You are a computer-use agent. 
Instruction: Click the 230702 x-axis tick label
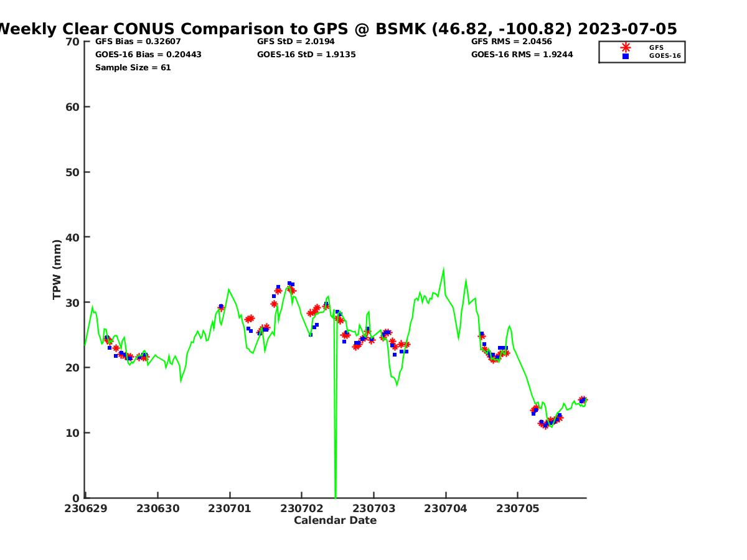(x=301, y=508)
